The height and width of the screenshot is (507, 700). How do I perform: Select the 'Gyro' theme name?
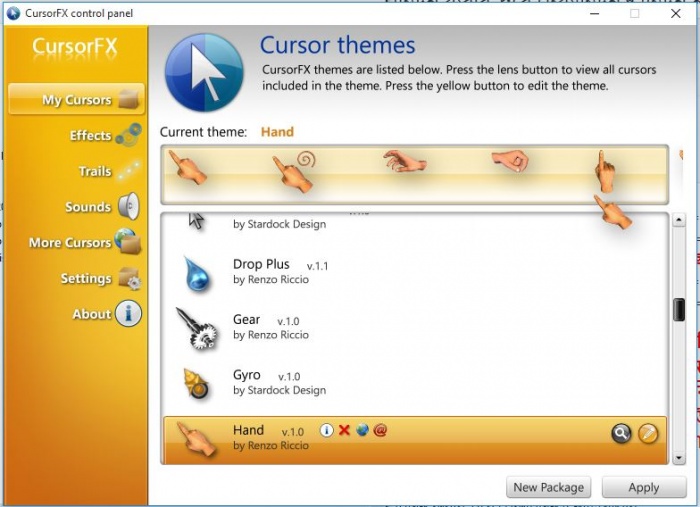pyautogui.click(x=246, y=375)
